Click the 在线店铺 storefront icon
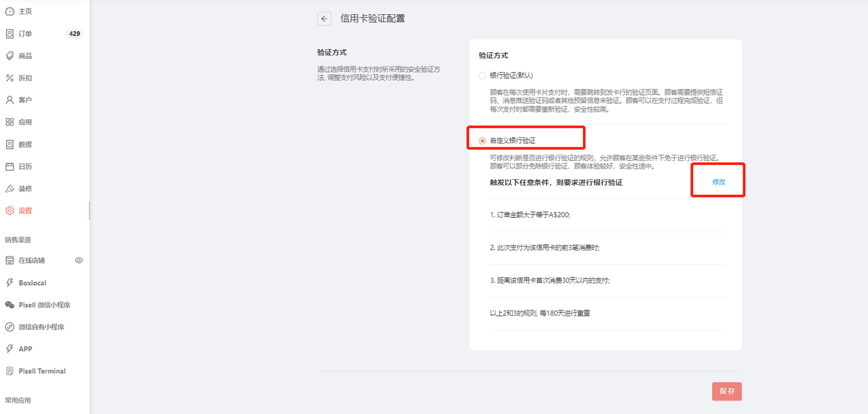 tap(9, 261)
